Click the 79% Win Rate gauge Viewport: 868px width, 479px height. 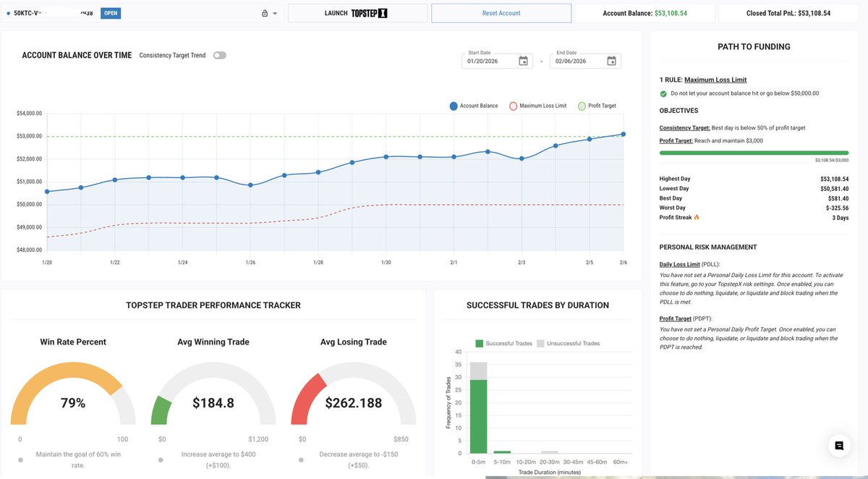pos(72,393)
